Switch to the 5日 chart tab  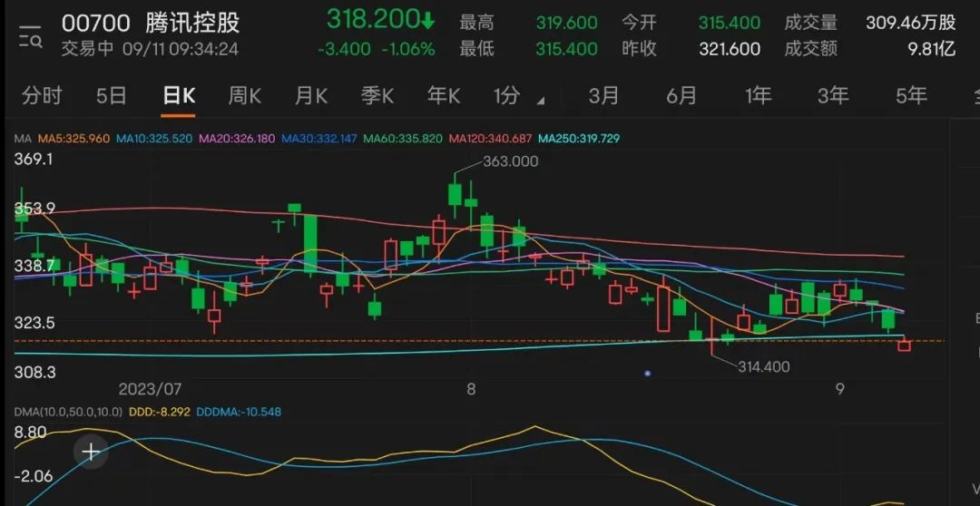pyautogui.click(x=112, y=95)
